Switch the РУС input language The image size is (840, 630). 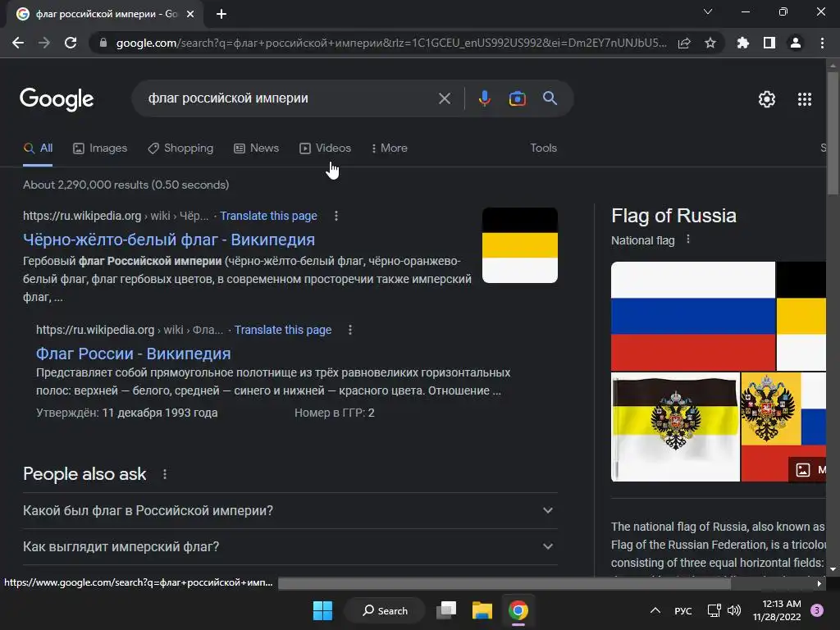click(x=682, y=610)
